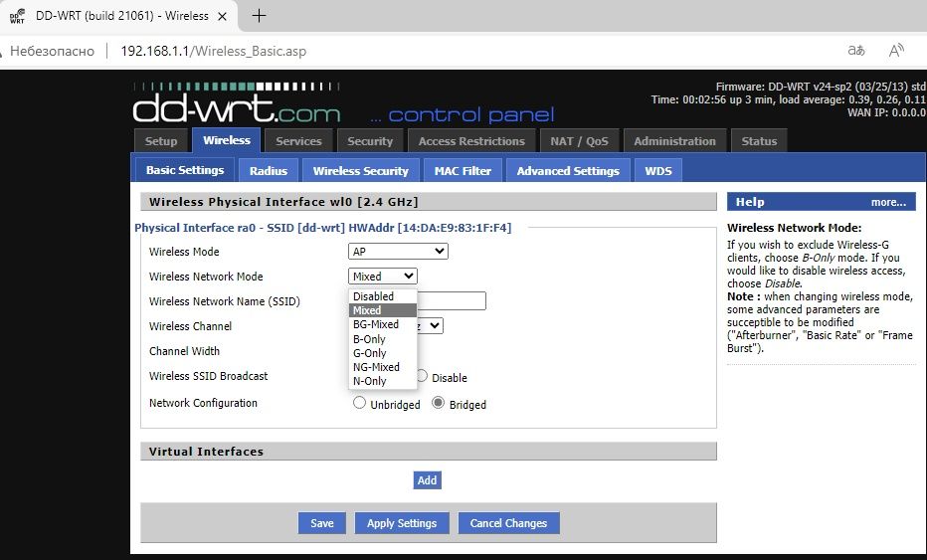Open the Wireless Channel dropdown arrow
The height and width of the screenshot is (560, 927).
coord(435,326)
